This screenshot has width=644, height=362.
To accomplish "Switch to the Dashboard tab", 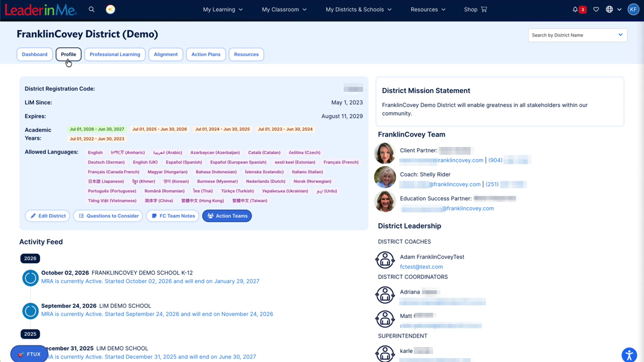I will 35,54.
